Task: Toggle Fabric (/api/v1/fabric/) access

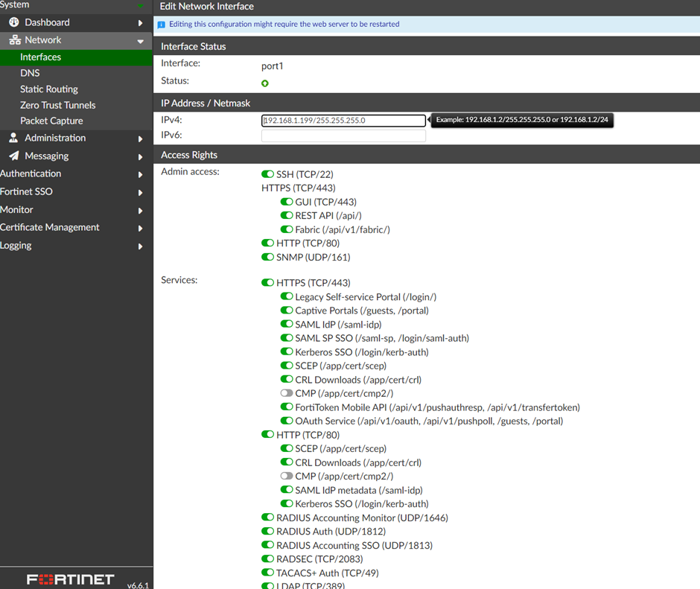Action: click(287, 229)
